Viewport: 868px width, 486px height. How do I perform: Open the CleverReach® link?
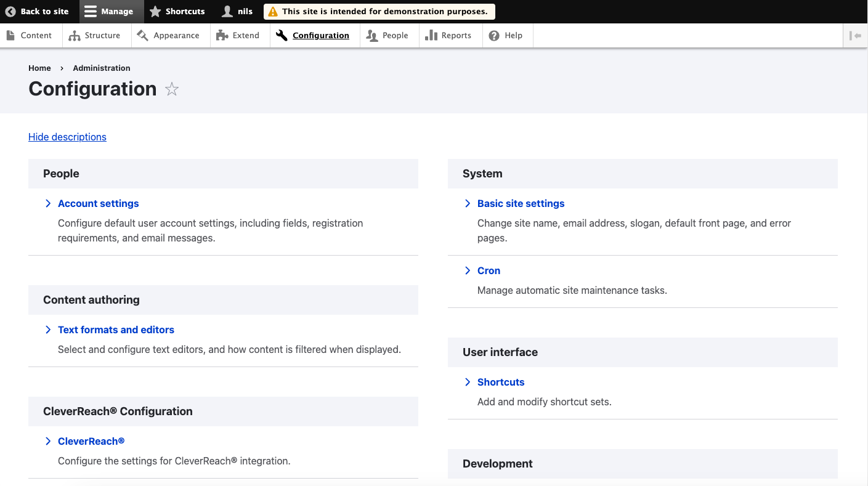91,441
